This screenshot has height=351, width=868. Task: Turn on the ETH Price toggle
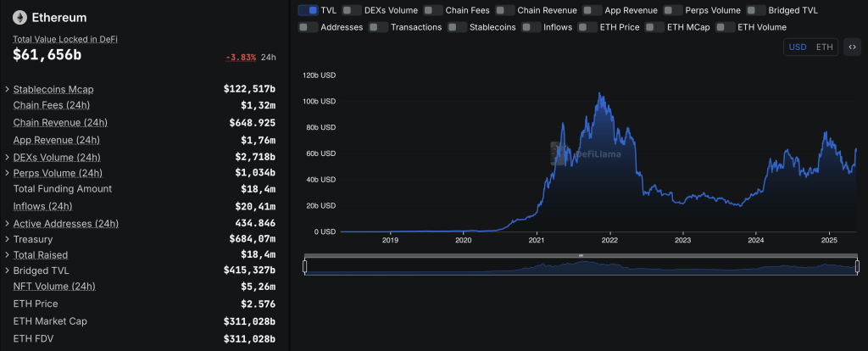pos(587,26)
